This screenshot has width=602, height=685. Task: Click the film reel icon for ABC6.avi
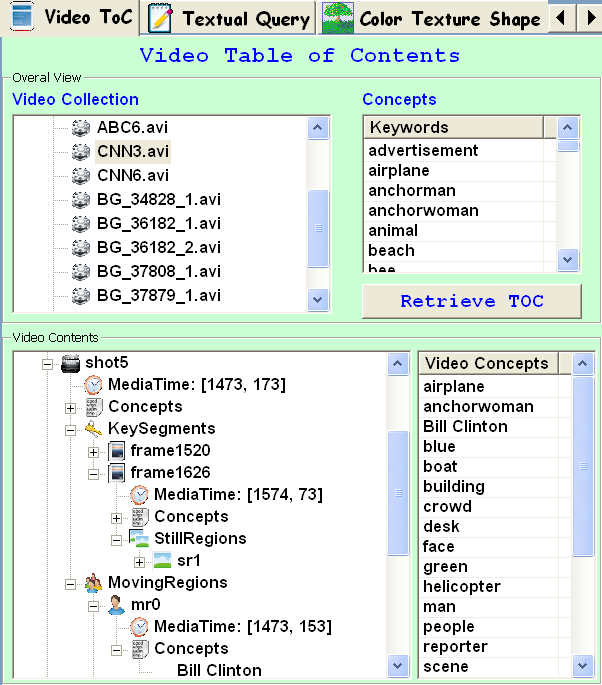pyautogui.click(x=81, y=128)
